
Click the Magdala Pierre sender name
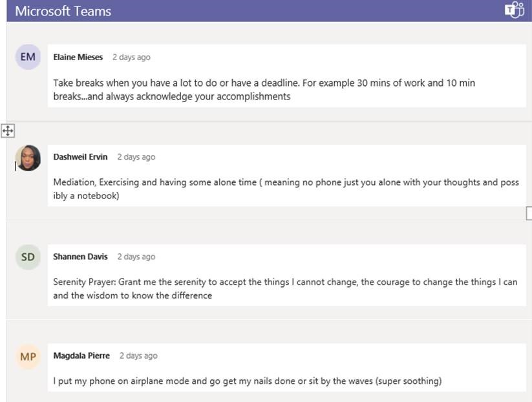click(x=81, y=355)
